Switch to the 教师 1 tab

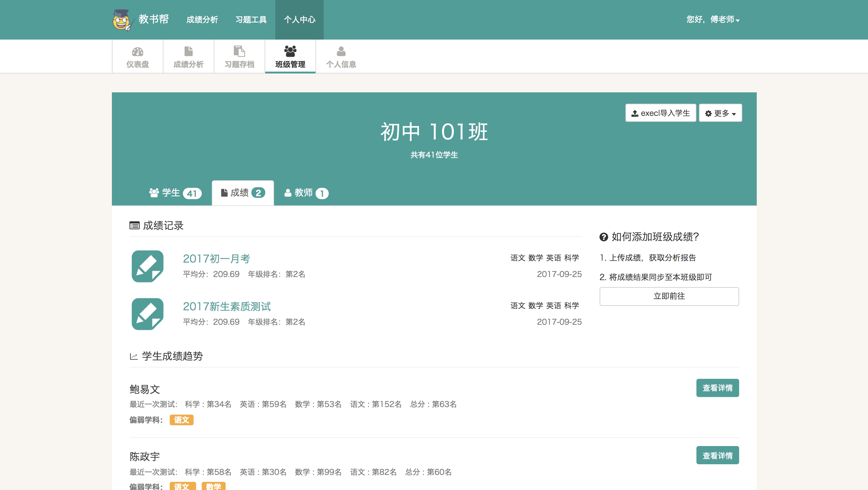pyautogui.click(x=306, y=193)
